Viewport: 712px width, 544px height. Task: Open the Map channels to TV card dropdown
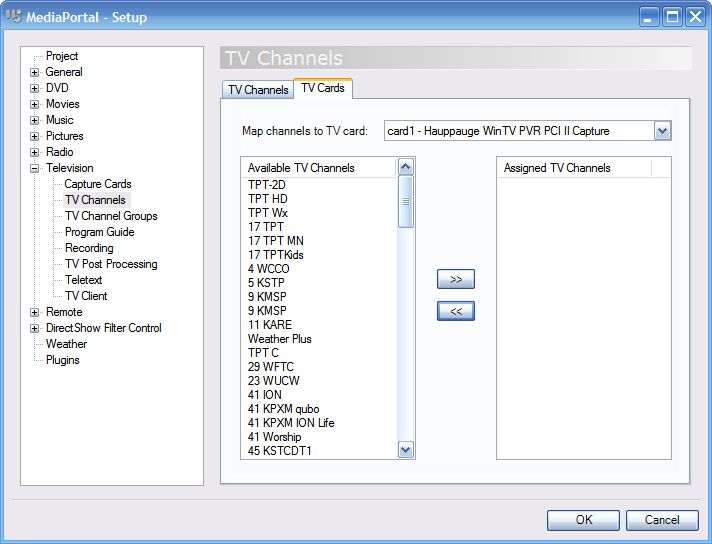(x=663, y=131)
